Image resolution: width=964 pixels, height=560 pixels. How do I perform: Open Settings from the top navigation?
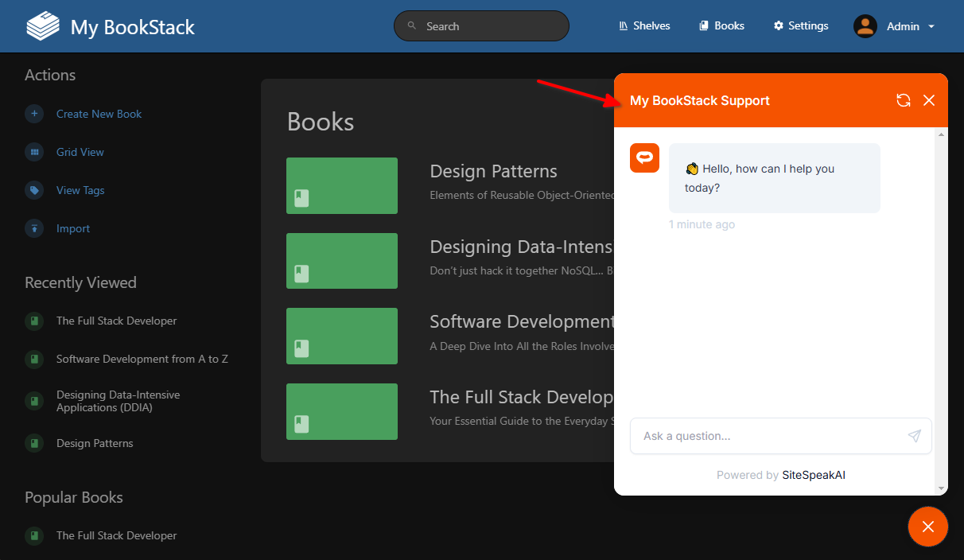tap(801, 26)
